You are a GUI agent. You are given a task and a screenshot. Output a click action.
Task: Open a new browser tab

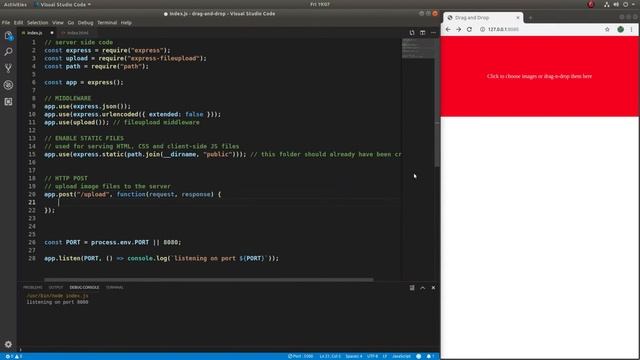530,18
